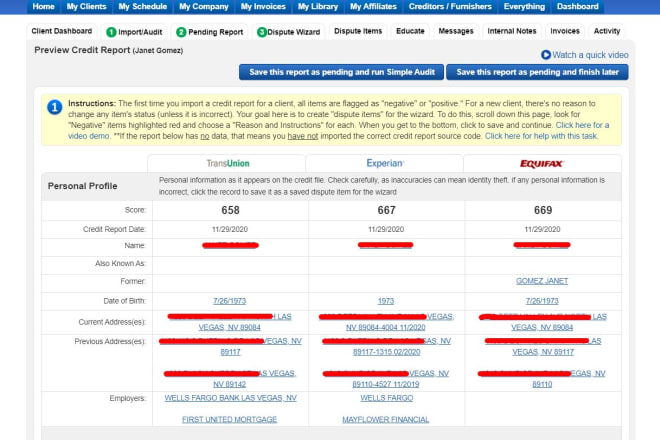The width and height of the screenshot is (660, 440).
Task: Click Save this report as pending and finish later
Action: click(538, 72)
